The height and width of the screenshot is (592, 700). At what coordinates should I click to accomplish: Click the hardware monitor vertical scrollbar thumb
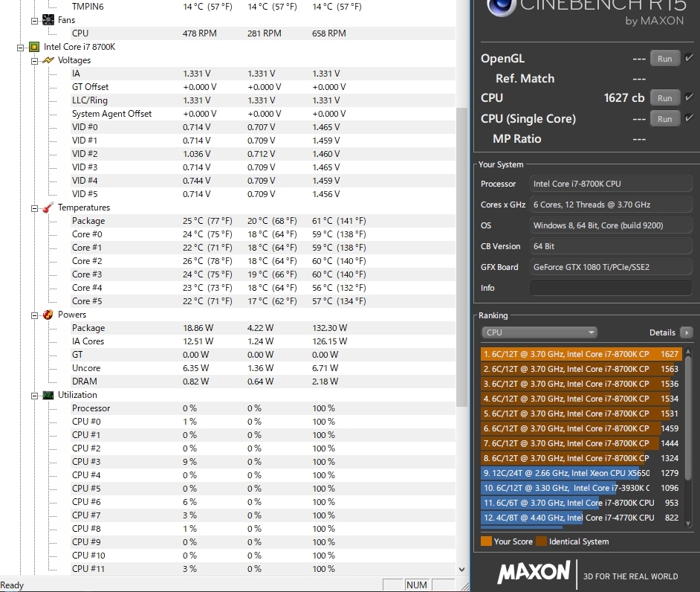461,257
